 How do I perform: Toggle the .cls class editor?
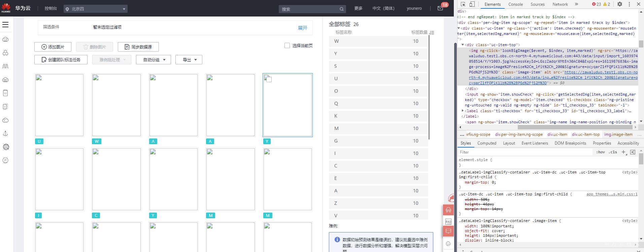click(x=613, y=152)
